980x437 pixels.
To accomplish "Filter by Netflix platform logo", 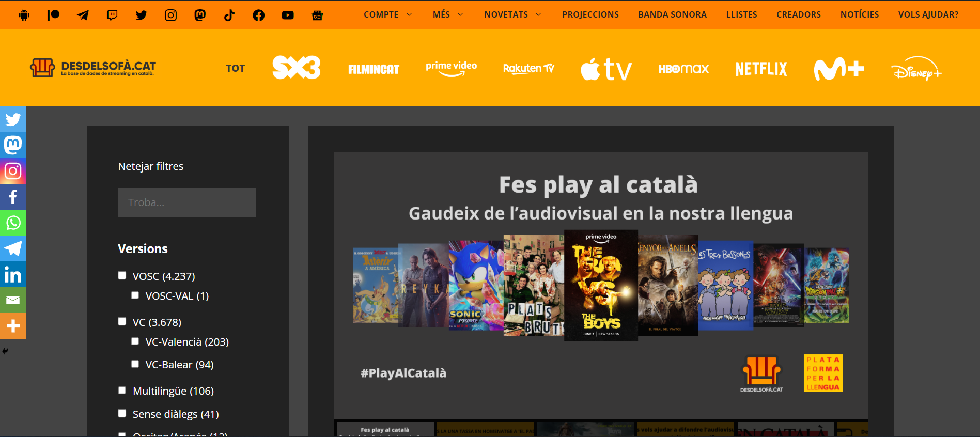I will click(761, 69).
